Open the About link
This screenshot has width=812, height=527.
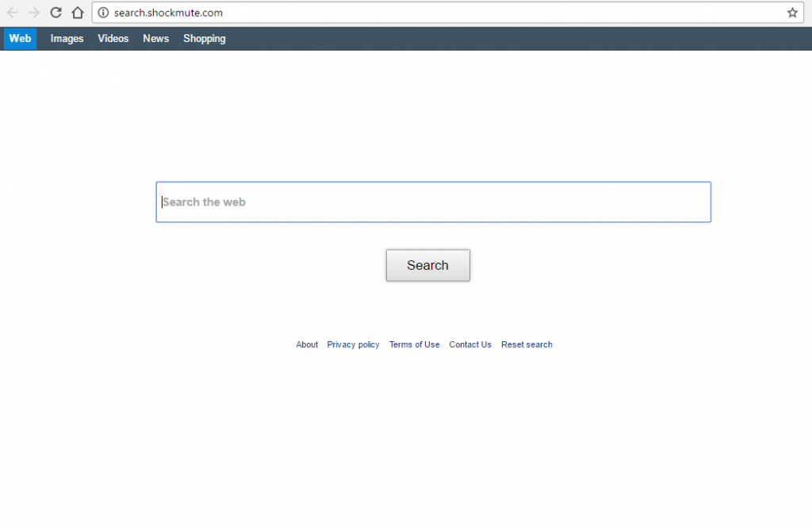(x=307, y=344)
